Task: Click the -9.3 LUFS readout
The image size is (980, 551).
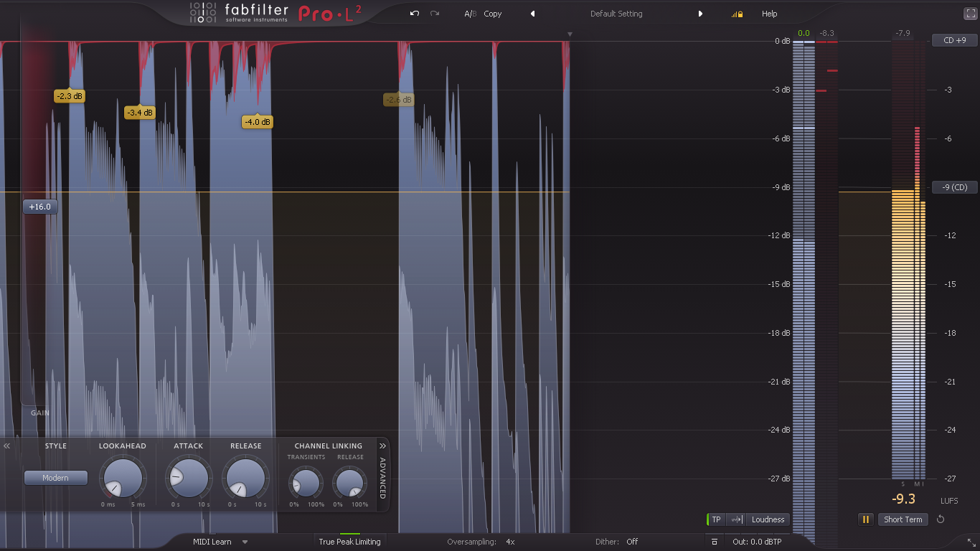Action: pos(903,499)
